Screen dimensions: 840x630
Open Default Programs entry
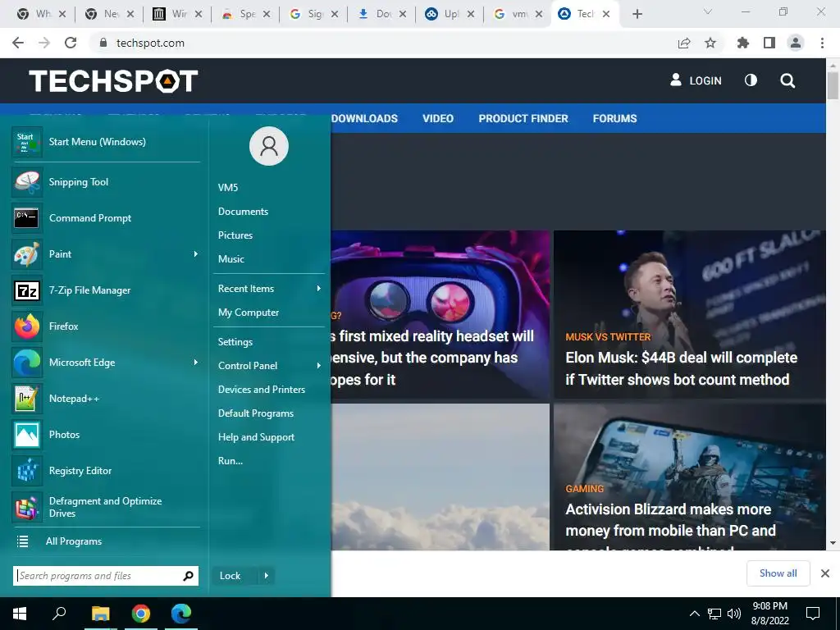pyautogui.click(x=256, y=413)
